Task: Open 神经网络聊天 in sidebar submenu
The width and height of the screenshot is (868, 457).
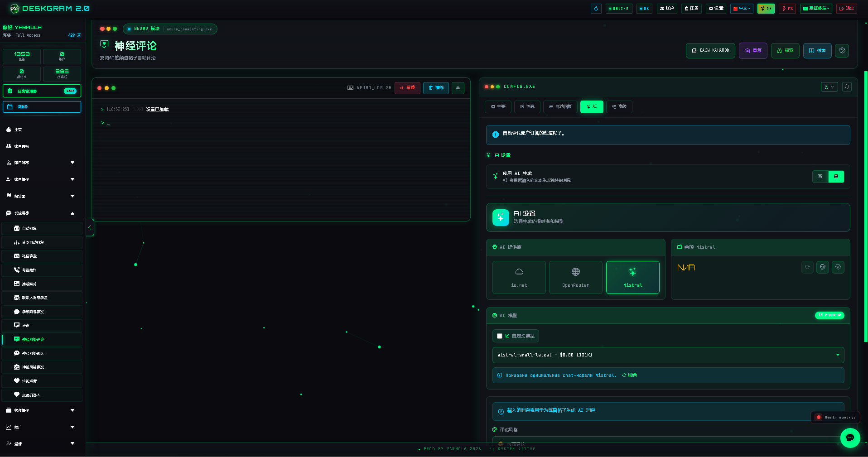Action: tap(42, 353)
